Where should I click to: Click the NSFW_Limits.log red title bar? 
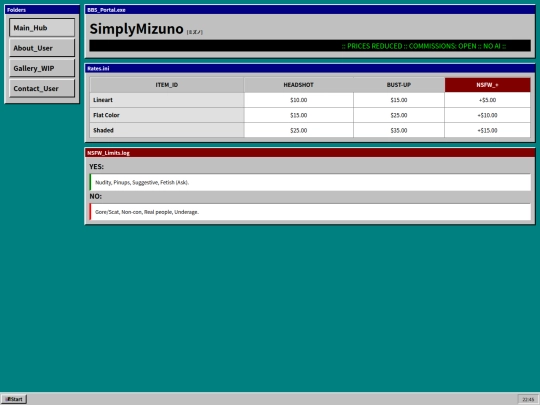pyautogui.click(x=310, y=153)
